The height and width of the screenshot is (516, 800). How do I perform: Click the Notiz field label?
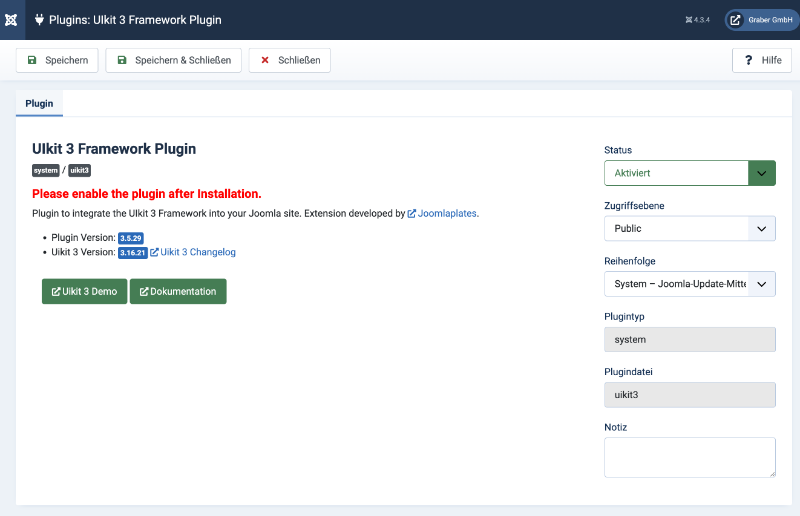(615, 427)
